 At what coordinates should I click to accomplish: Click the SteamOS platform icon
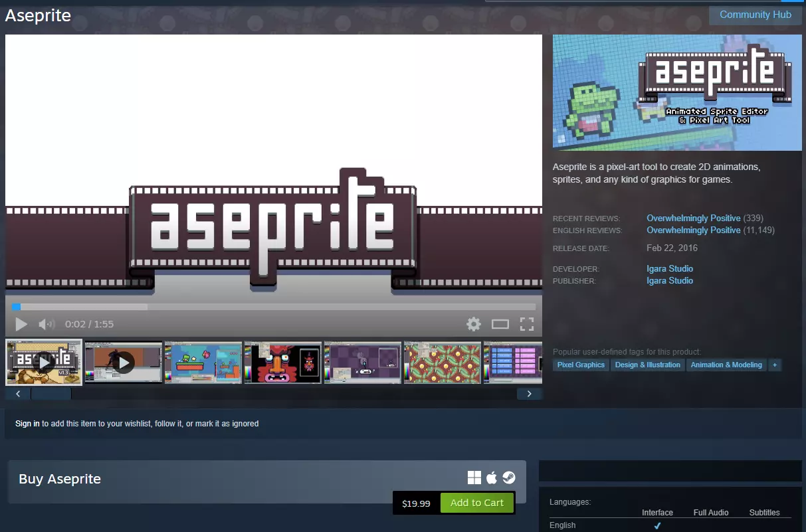[509, 478]
